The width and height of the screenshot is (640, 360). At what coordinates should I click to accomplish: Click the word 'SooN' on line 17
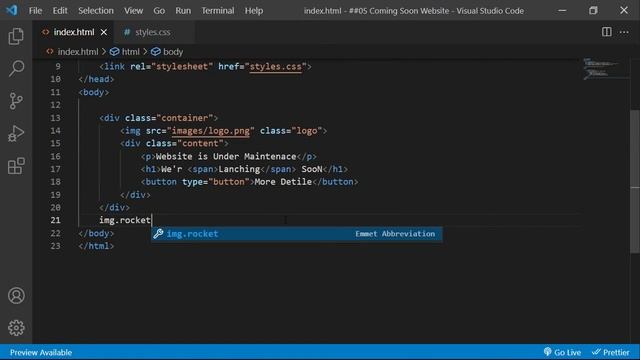tap(312, 169)
